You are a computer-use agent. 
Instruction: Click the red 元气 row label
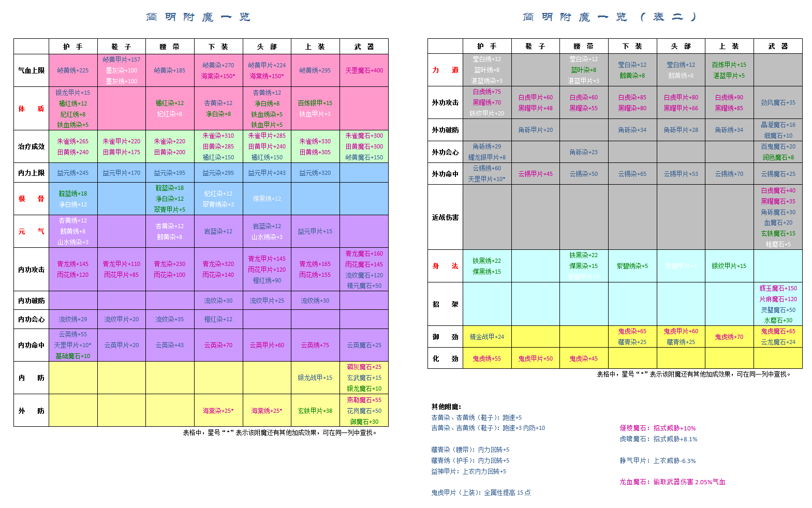tap(31, 231)
